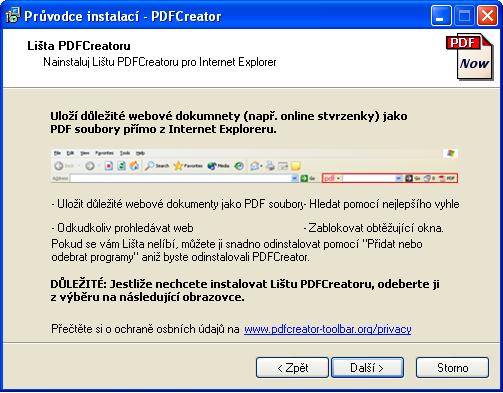Image resolution: width=503 pixels, height=393 pixels.
Task: Click the subtitle 'Nainstaluj Lištu PDFCreatoru pro Internet Explorer'
Action: (x=160, y=62)
